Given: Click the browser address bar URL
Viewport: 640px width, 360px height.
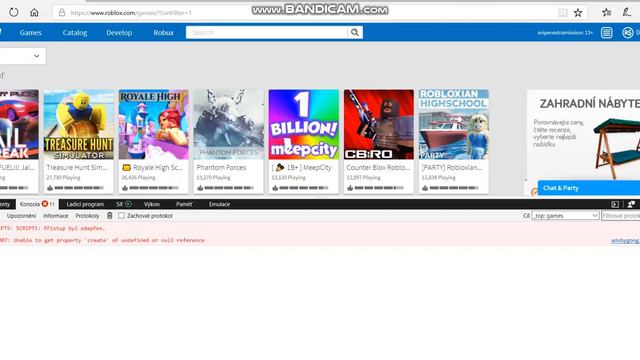Looking at the screenshot, I should tap(131, 13).
